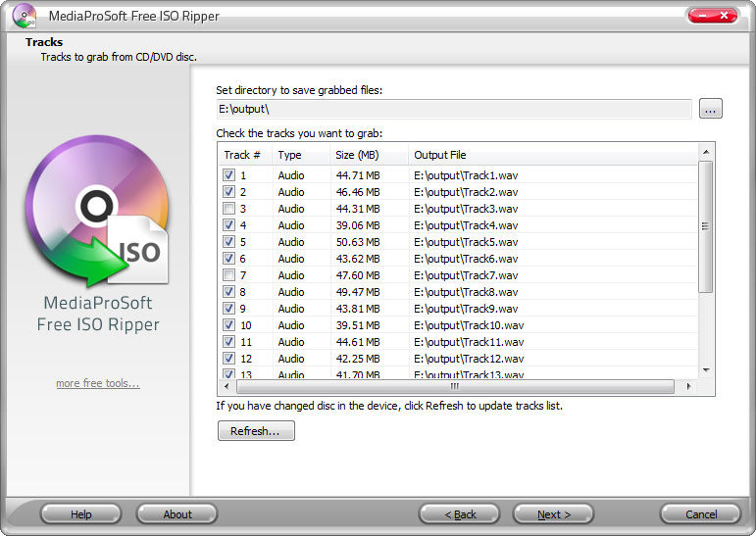Click the Refresh... button
756x536 pixels.
[256, 431]
